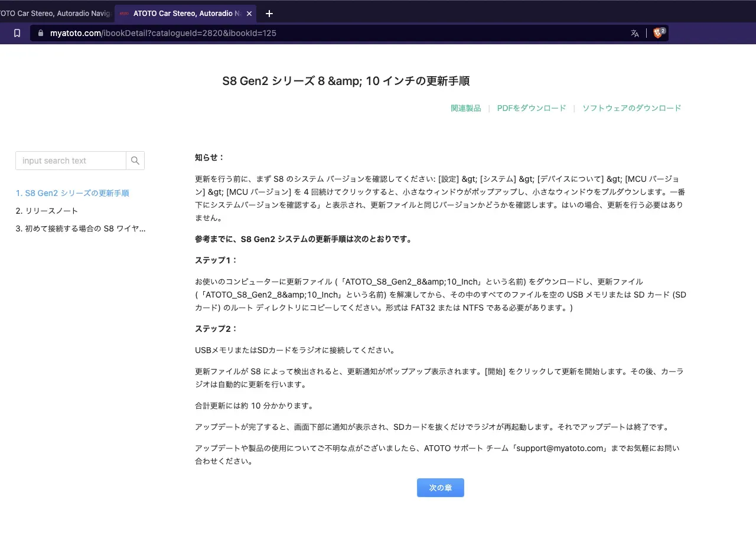The image size is (756, 545).
Task: Open a new tab with the plus button
Action: pyautogui.click(x=269, y=13)
